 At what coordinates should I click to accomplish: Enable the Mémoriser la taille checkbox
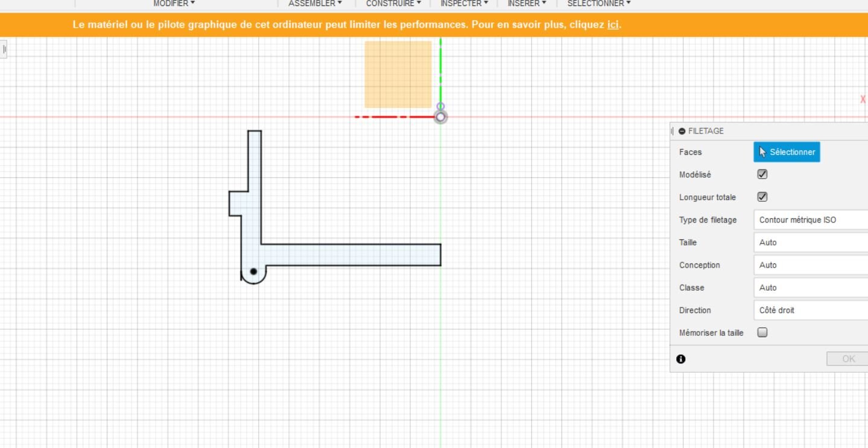(x=762, y=332)
